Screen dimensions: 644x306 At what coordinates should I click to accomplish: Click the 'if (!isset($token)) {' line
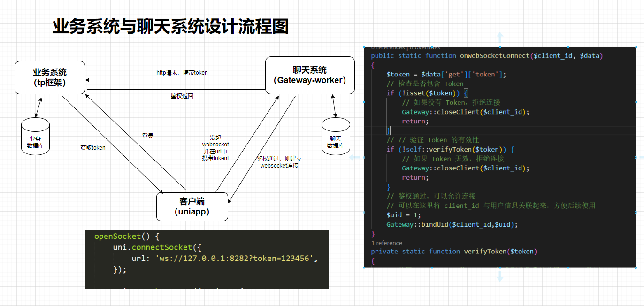point(427,93)
